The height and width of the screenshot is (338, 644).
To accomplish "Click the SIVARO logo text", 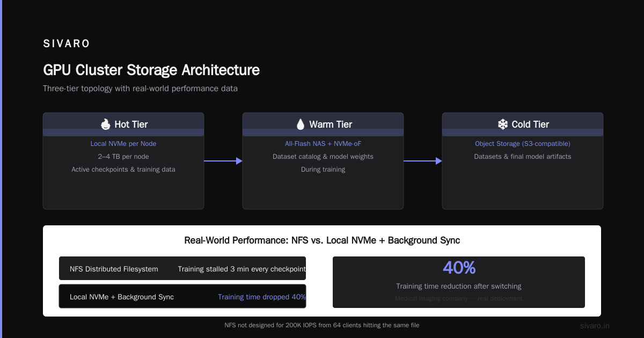I will pyautogui.click(x=67, y=44).
